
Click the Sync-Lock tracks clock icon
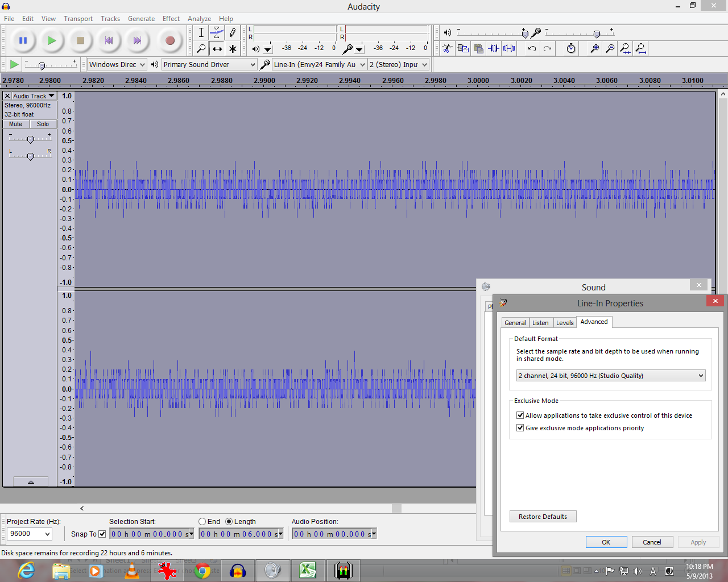tap(571, 48)
